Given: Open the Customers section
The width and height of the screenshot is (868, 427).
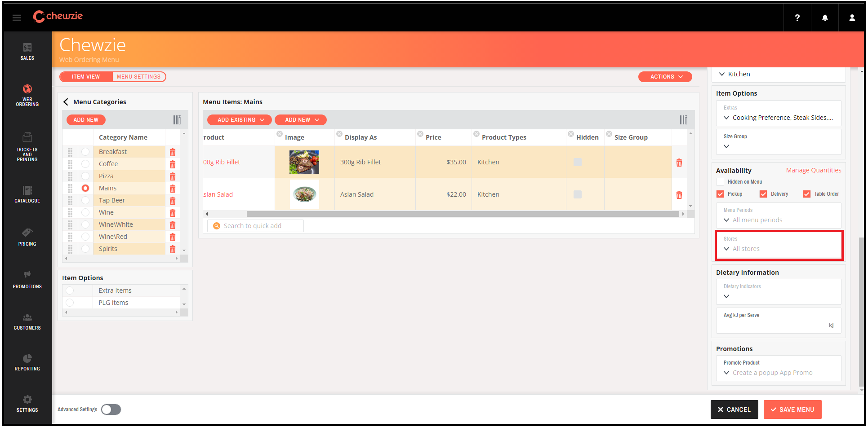Looking at the screenshot, I should click(x=27, y=322).
